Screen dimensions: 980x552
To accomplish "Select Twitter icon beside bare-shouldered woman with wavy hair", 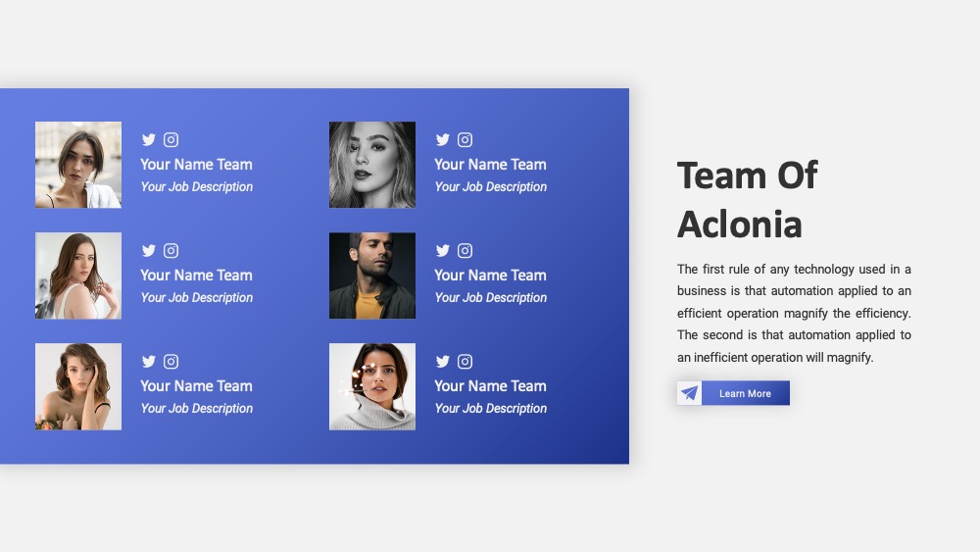I will coord(149,362).
